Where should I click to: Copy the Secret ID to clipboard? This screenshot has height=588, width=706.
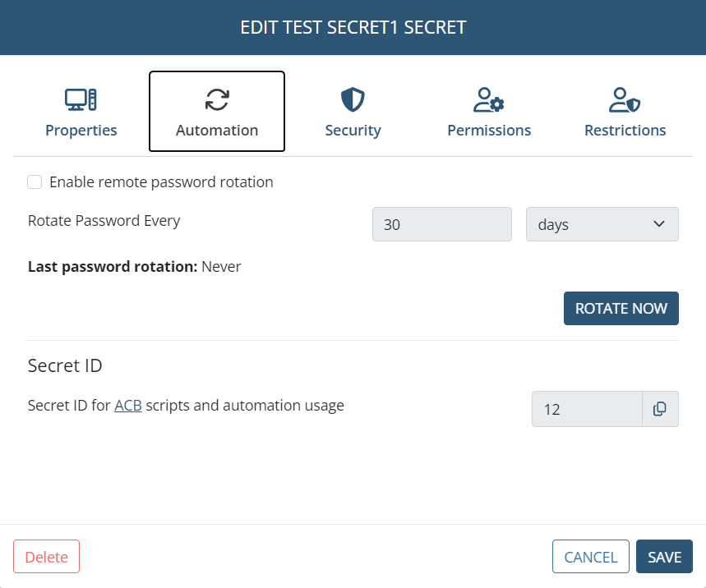click(x=660, y=409)
